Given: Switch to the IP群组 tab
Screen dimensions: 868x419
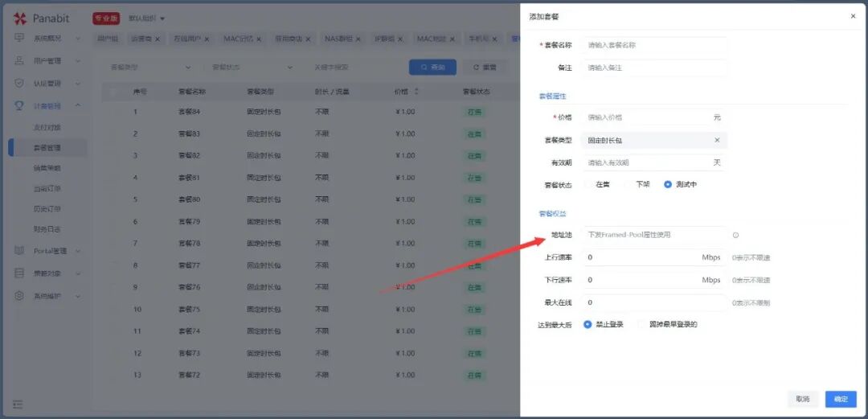Looking at the screenshot, I should [x=384, y=39].
